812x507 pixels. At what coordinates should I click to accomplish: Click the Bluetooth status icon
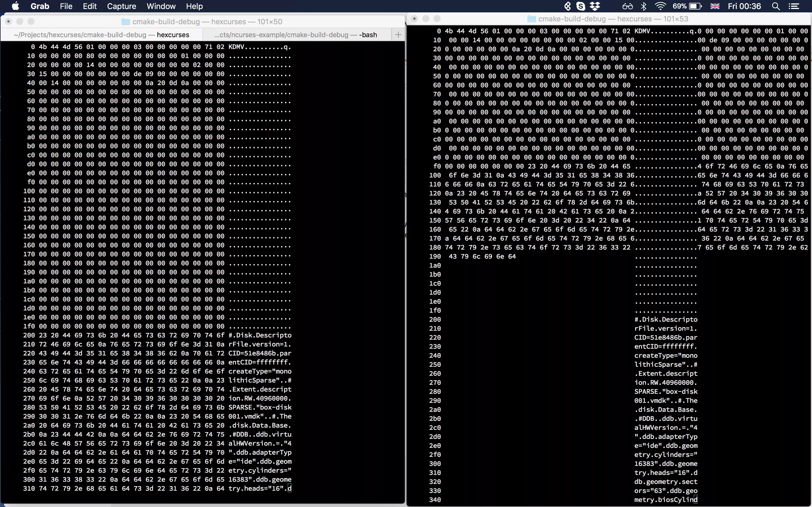(644, 6)
